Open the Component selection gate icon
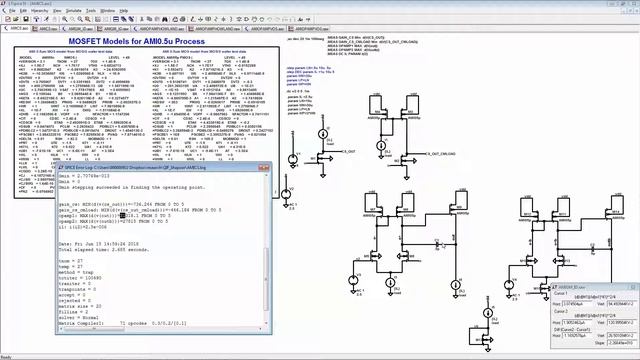This screenshot has width=640, height=360. [247, 19]
